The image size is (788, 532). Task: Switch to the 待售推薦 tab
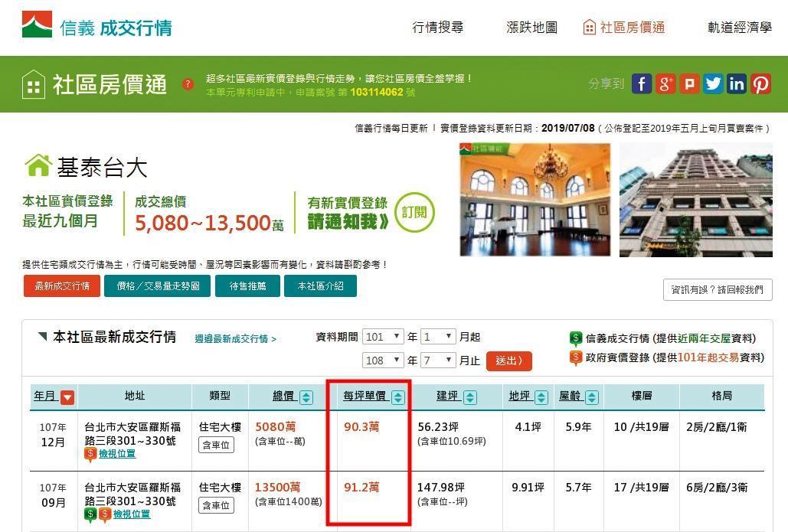point(248,286)
